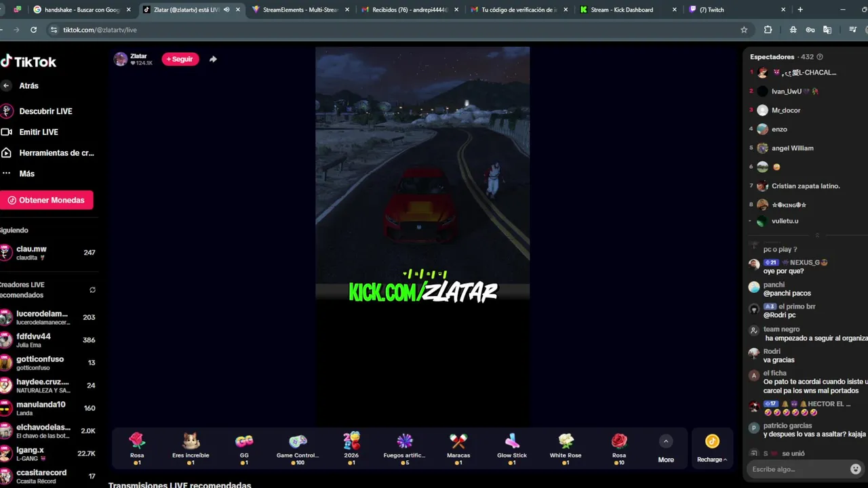Viewport: 868px width, 488px height.
Task: Click el primo brr chat username
Action: coord(797,307)
